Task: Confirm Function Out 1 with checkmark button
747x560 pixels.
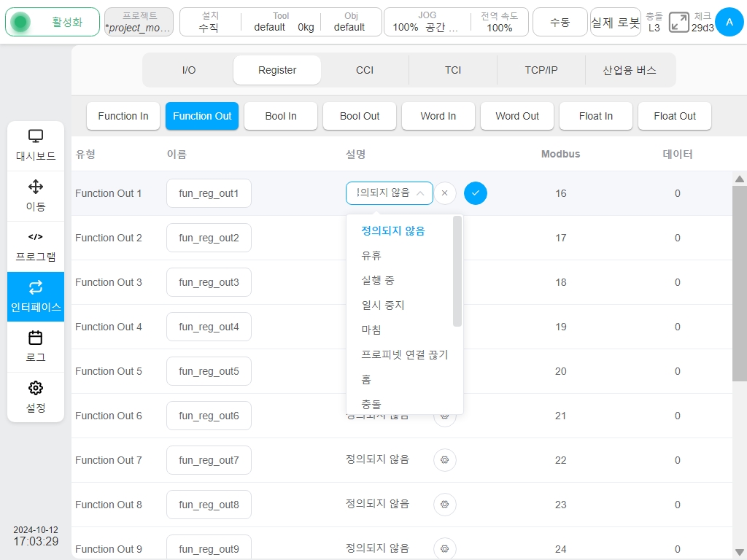Action: (x=475, y=193)
